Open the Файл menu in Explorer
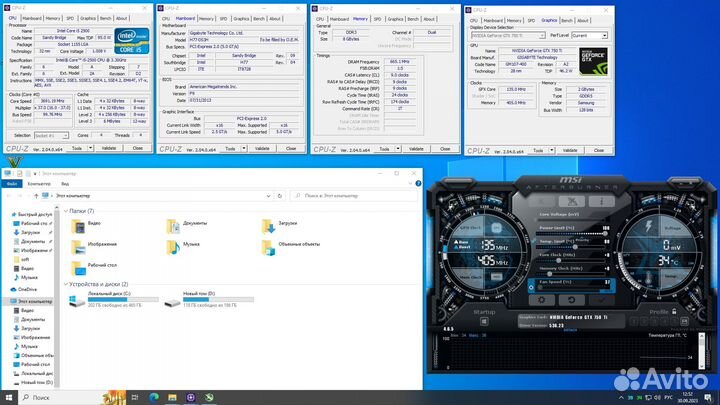The image size is (720, 405). pos(12,184)
